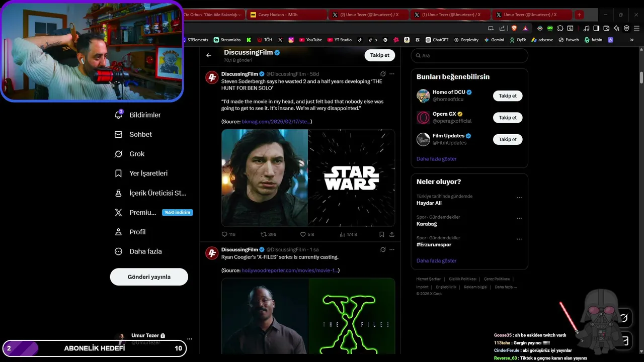Open İçerik Üreticisi Studio in the sidebar
Image resolution: width=644 pixels, height=362 pixels.
pos(150,193)
